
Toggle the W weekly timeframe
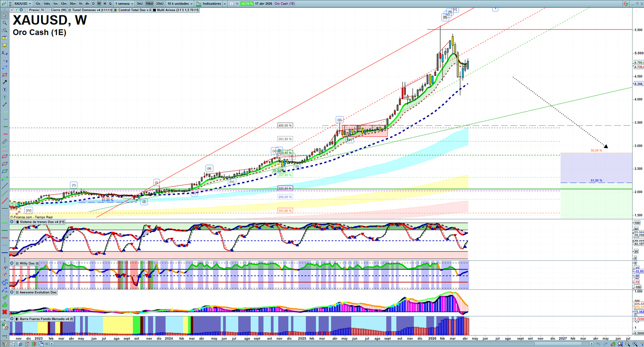99,4
